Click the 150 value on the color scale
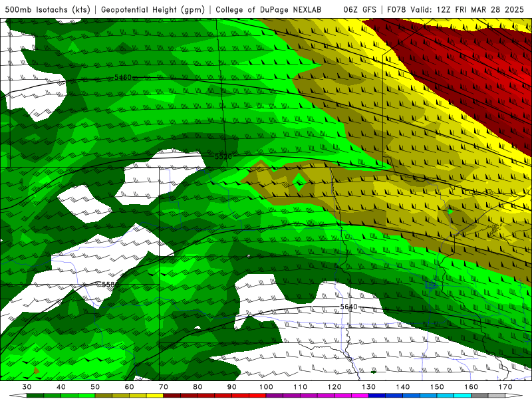Screen dimensions: 532x399 point(437,387)
